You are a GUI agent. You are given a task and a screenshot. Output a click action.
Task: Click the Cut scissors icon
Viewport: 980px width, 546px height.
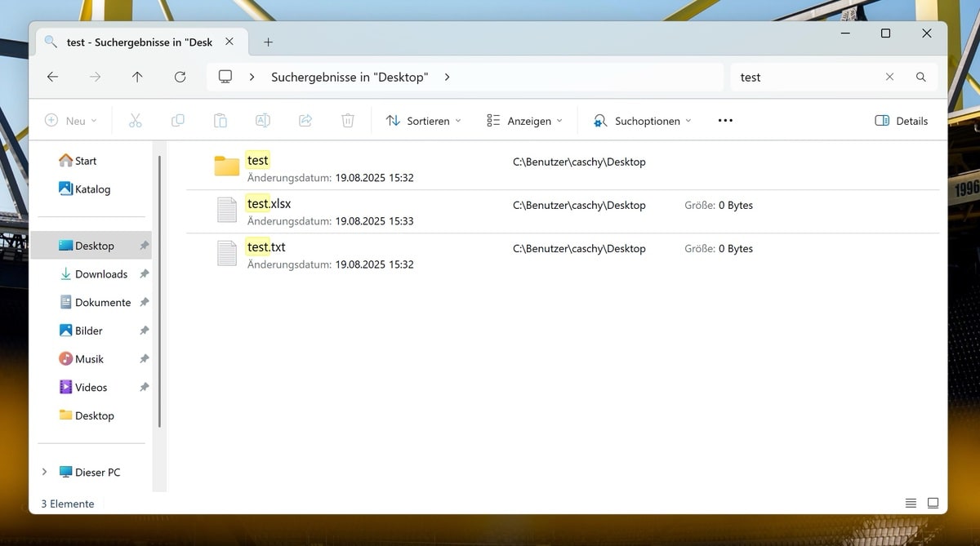click(136, 121)
